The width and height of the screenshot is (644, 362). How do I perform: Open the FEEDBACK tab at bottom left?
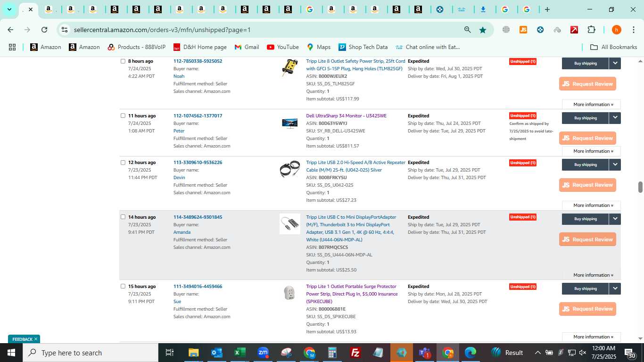24,339
